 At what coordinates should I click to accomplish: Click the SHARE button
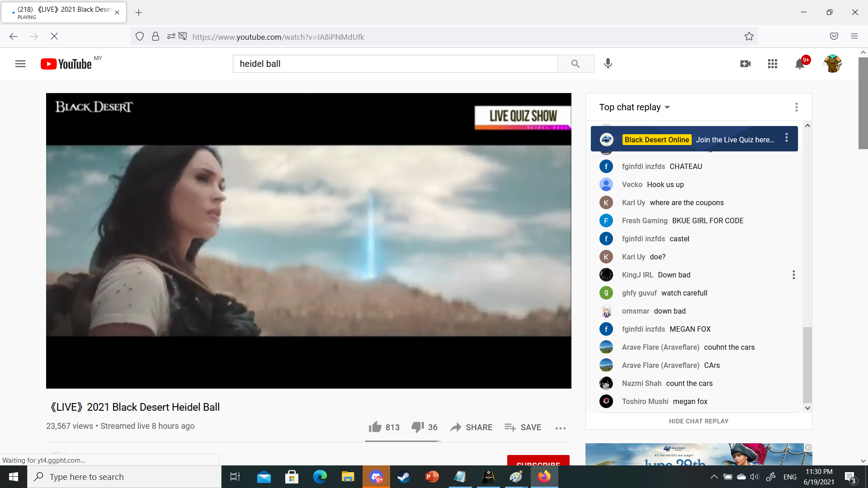click(471, 427)
